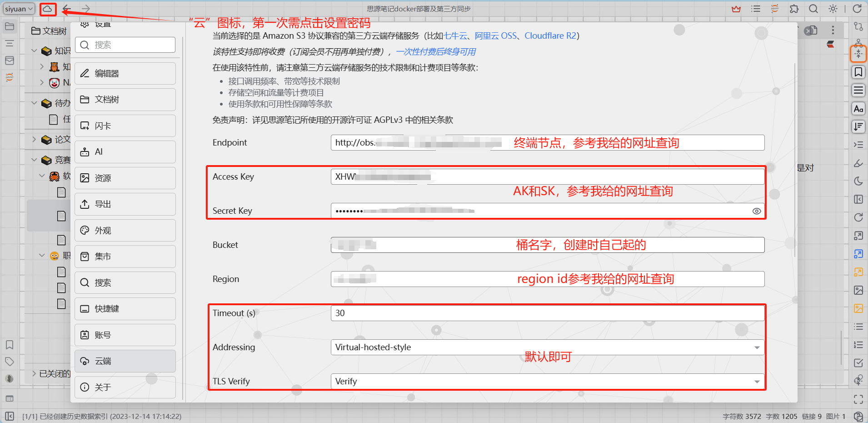The image size is (868, 423).
Task: Open the file tree dock icon
Action: tap(10, 26)
